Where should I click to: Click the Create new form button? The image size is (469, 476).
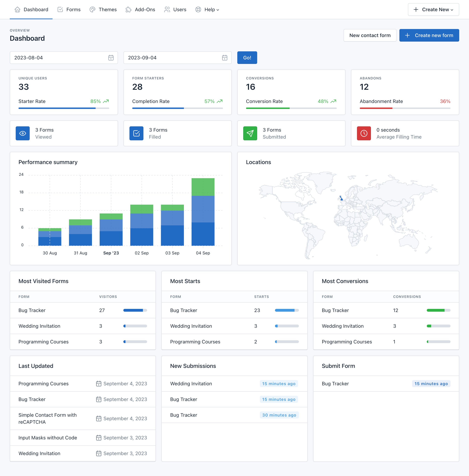coord(429,35)
